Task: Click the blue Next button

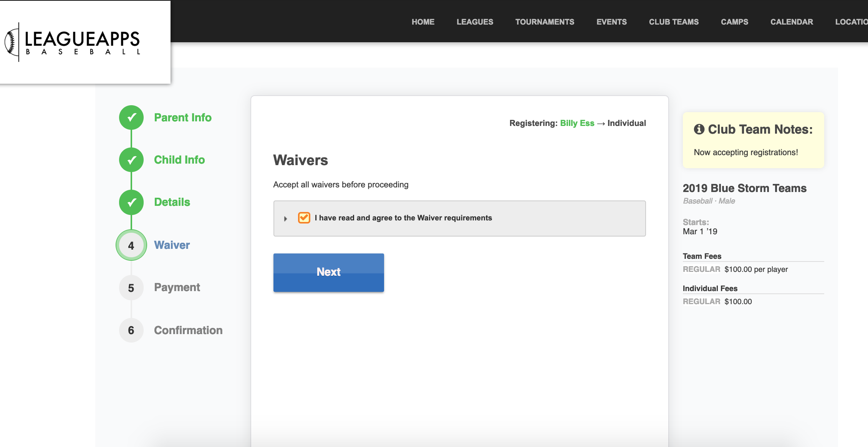Action: (329, 273)
